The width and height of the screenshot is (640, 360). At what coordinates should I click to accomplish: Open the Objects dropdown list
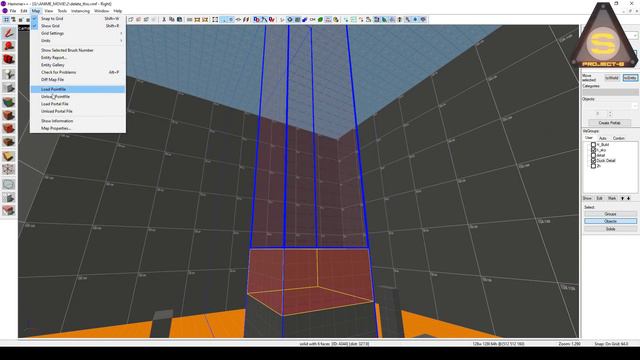[x=610, y=106]
